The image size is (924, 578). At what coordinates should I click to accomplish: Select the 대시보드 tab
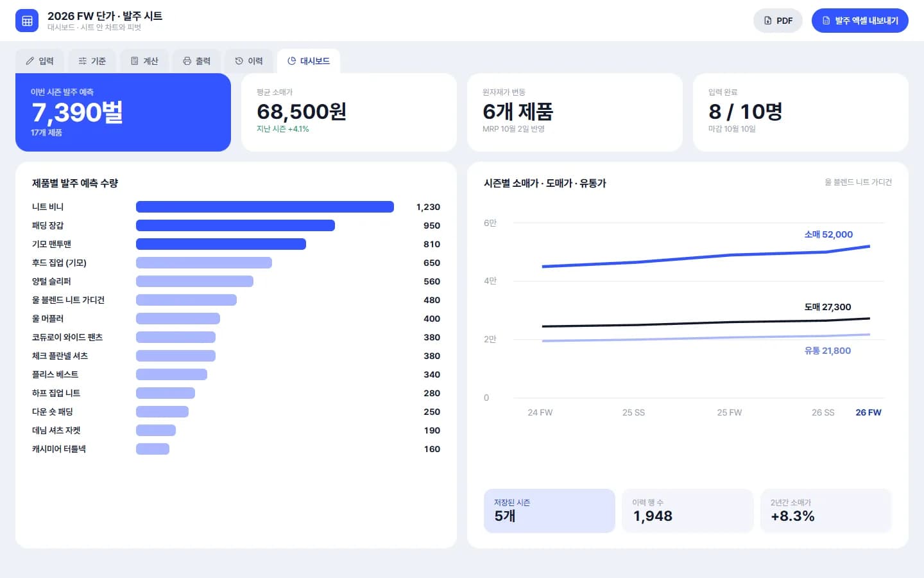tap(309, 61)
